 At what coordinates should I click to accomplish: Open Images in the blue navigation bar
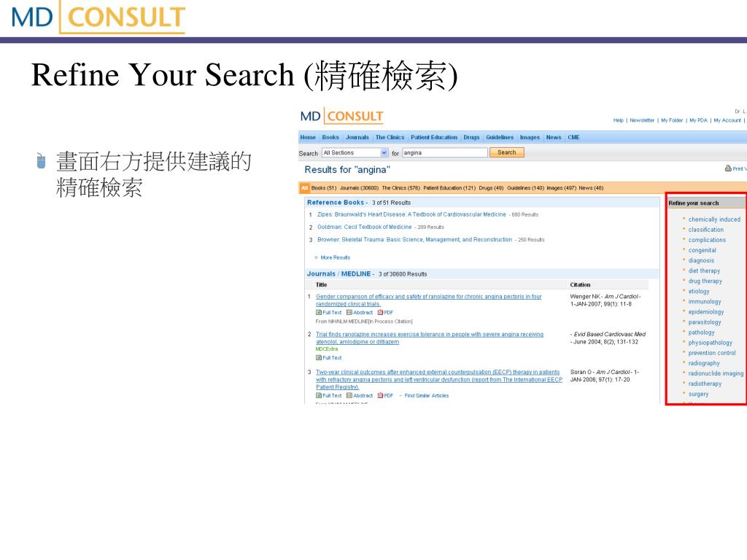(530, 137)
